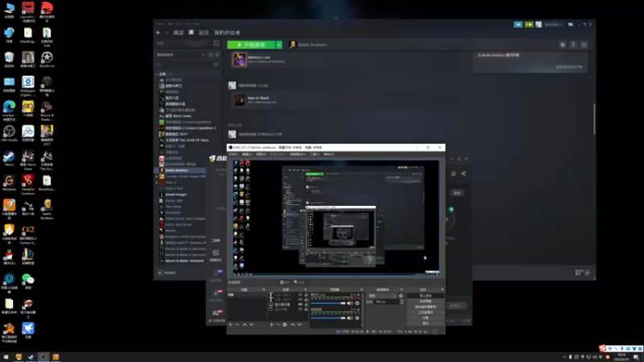Open the Windows Start menu
The width and height of the screenshot is (644, 362).
(6, 357)
